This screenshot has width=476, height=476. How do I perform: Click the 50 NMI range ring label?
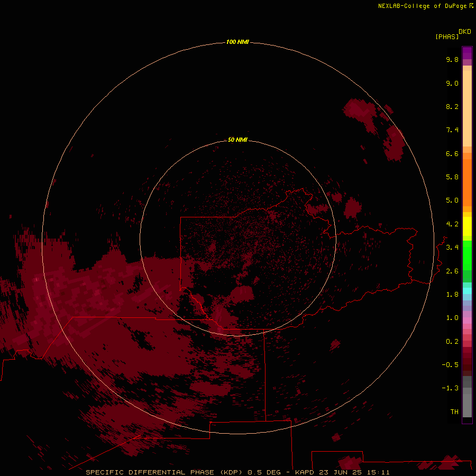(x=237, y=140)
